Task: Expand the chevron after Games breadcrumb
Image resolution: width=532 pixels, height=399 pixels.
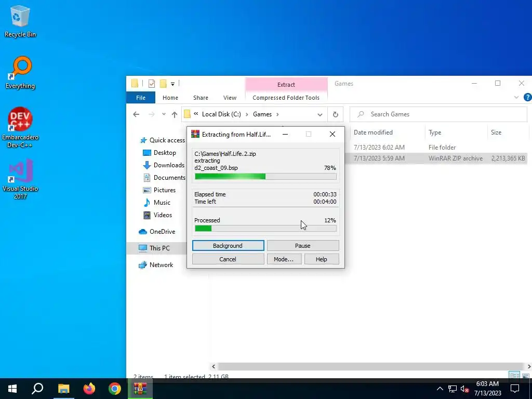Action: pyautogui.click(x=277, y=114)
